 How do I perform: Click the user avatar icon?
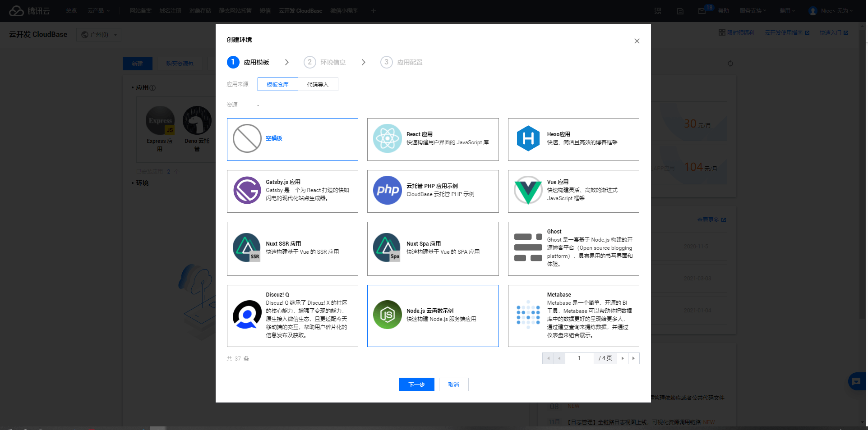click(x=813, y=11)
